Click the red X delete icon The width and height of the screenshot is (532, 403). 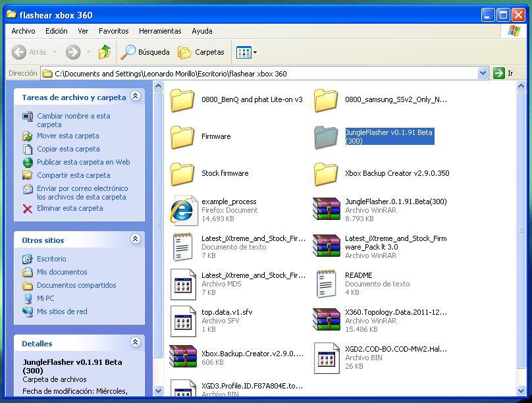[28, 209]
